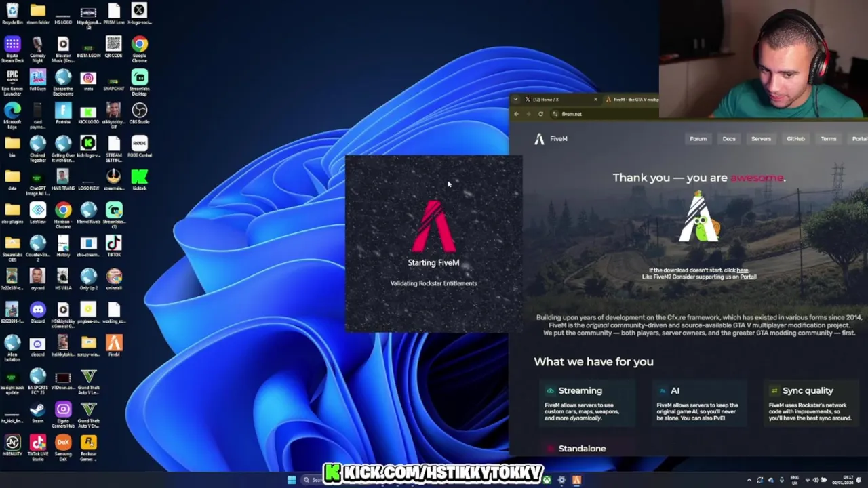Open the KICK LOGO image file
The image size is (868, 488).
coord(88,115)
